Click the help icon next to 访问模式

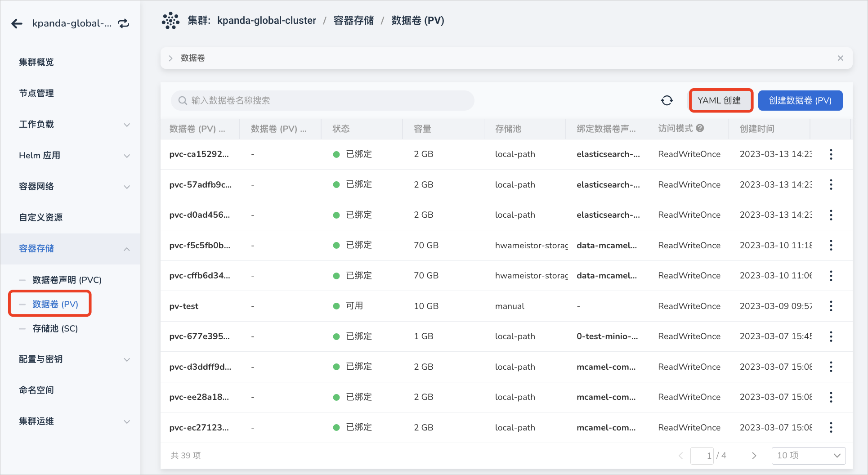[x=700, y=128]
